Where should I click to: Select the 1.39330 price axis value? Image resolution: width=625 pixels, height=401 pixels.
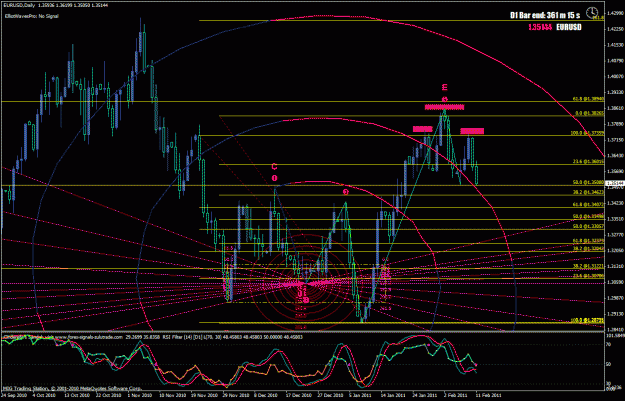tap(615, 92)
